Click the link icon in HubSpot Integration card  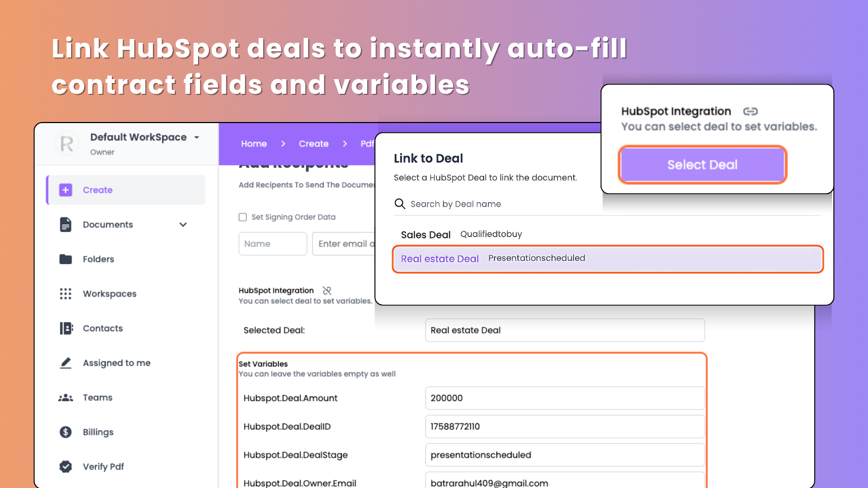(x=750, y=111)
